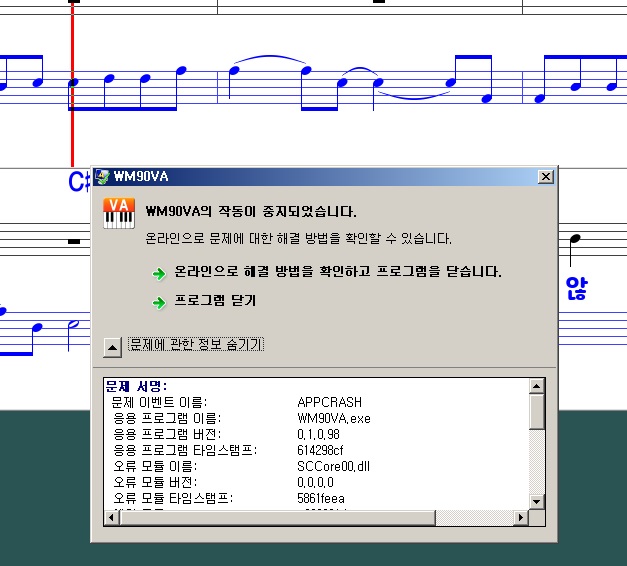627x566 pixels.
Task: Select the WM90VA.exe application name value
Action: click(x=334, y=418)
